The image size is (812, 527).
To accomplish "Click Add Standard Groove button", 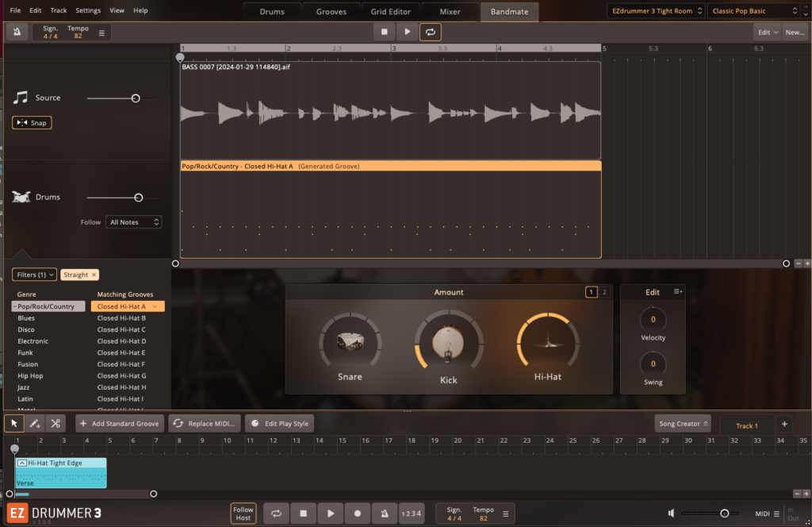I will pos(121,424).
